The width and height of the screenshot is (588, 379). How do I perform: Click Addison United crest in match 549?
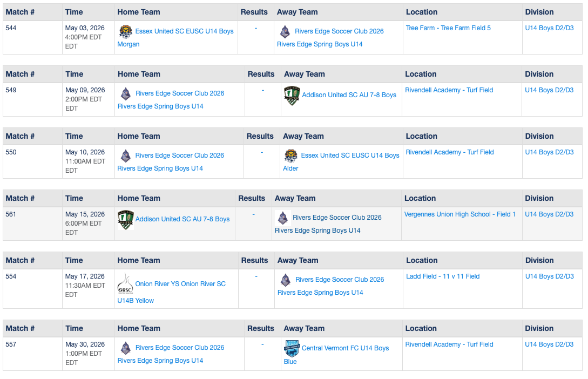point(292,96)
